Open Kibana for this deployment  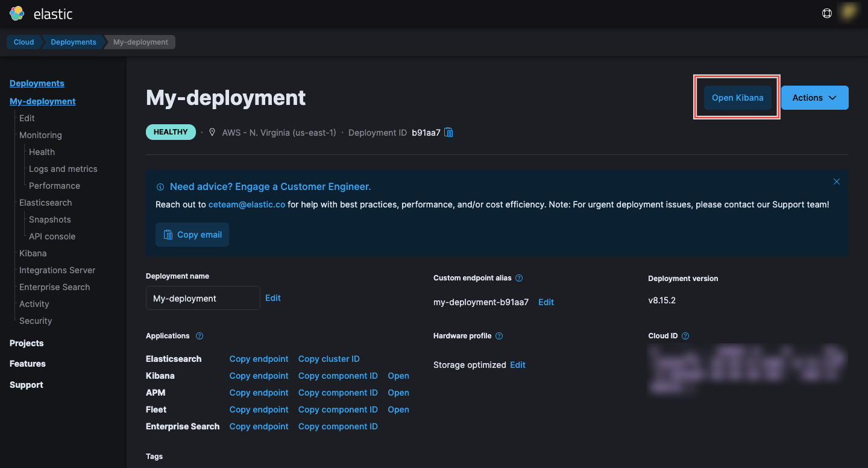pos(737,97)
